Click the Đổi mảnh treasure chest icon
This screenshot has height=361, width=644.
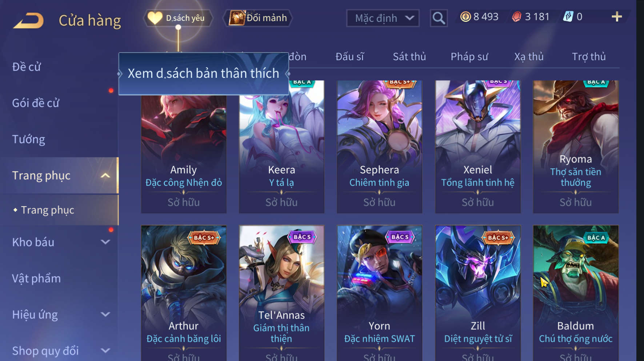[x=237, y=18]
